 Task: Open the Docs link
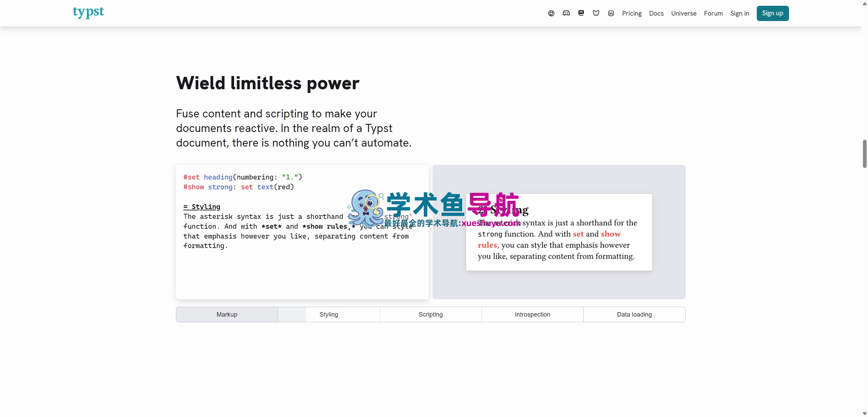[656, 13]
